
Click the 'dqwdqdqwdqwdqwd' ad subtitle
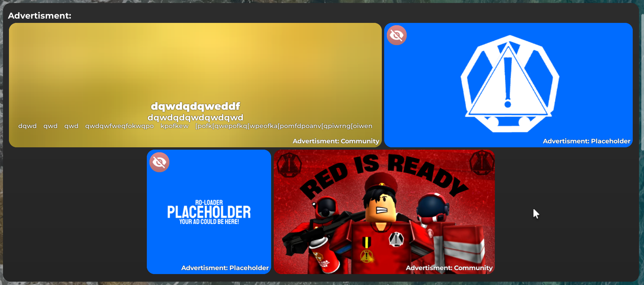[195, 117]
